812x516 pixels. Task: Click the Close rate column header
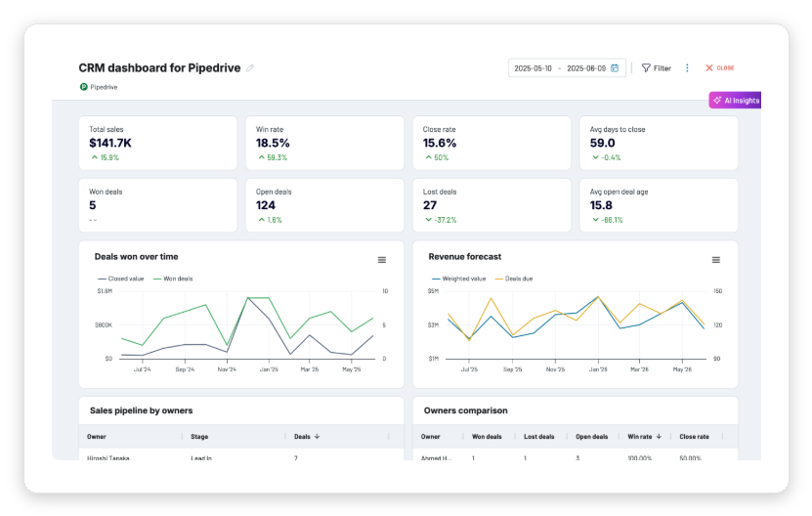click(694, 437)
